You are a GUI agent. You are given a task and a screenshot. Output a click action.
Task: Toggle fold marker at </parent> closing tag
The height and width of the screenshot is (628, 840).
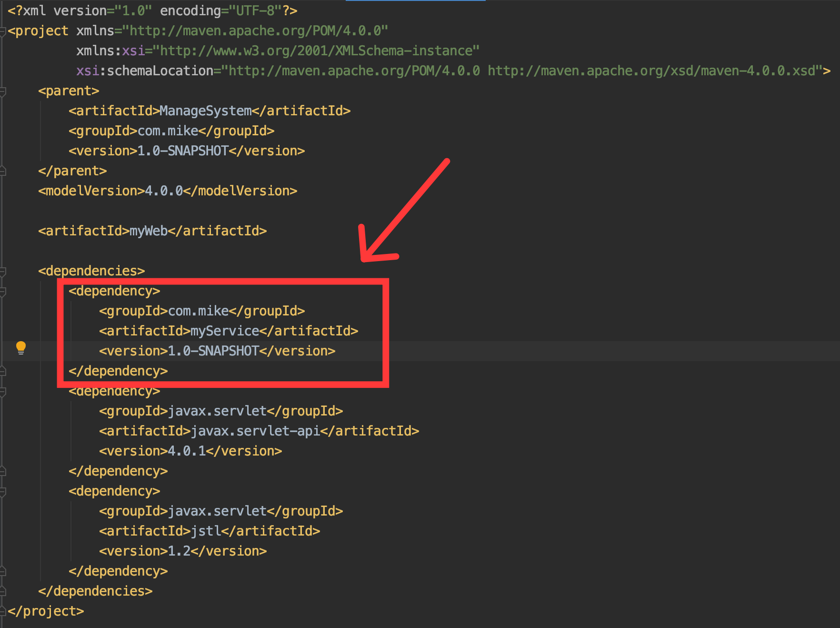coord(2,171)
